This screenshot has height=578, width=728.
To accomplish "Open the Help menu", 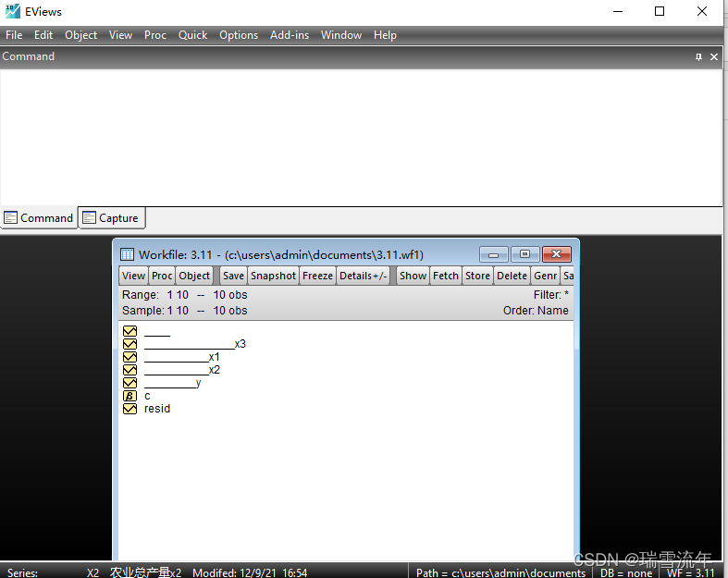I will tap(385, 35).
